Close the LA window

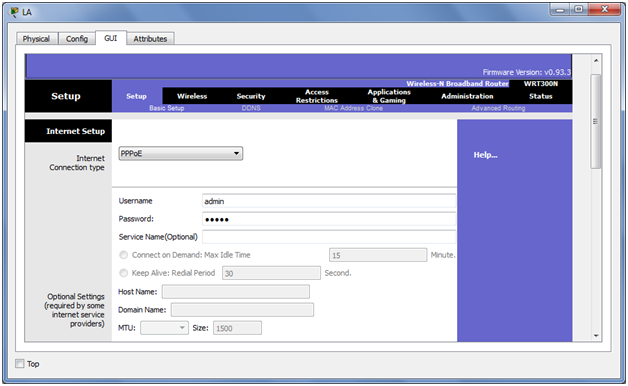pyautogui.click(x=605, y=10)
